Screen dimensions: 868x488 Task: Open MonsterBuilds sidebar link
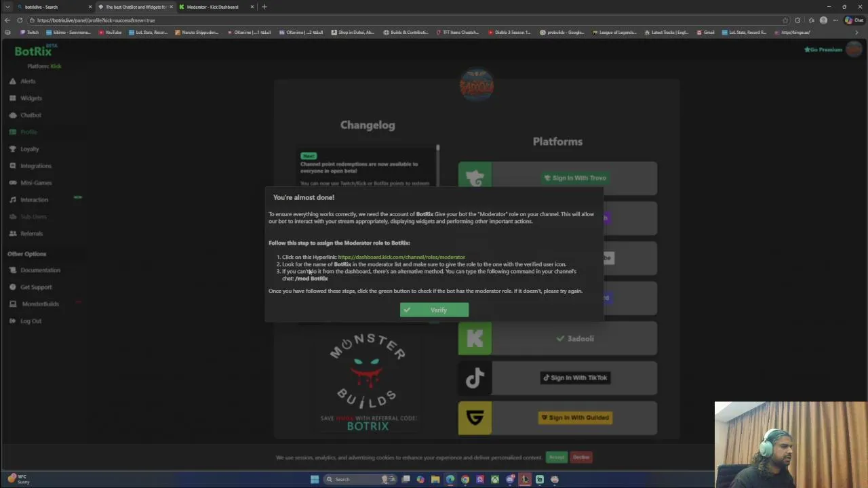[40, 304]
